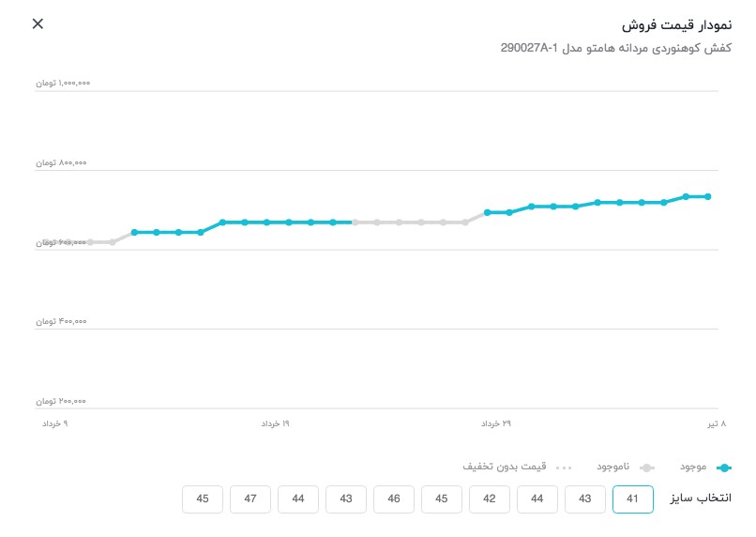This screenshot has height=537, width=756.
Task: Pick the size 45 button next to 47
Action: click(x=203, y=499)
